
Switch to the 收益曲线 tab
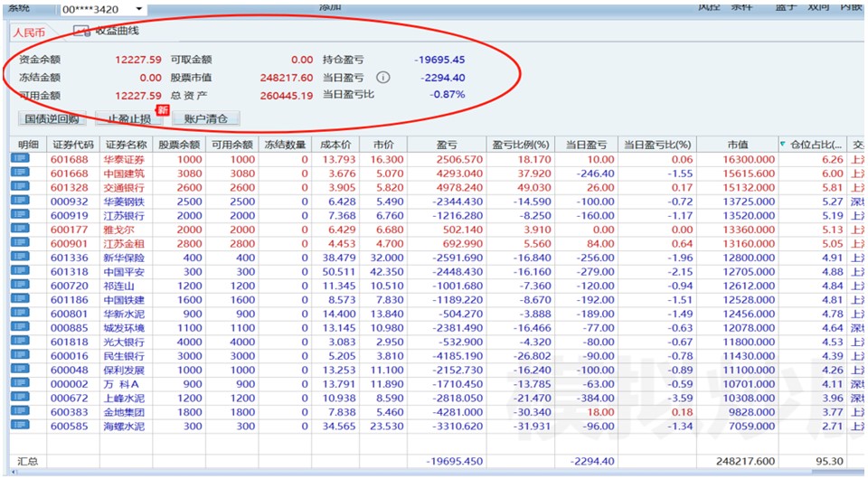116,31
